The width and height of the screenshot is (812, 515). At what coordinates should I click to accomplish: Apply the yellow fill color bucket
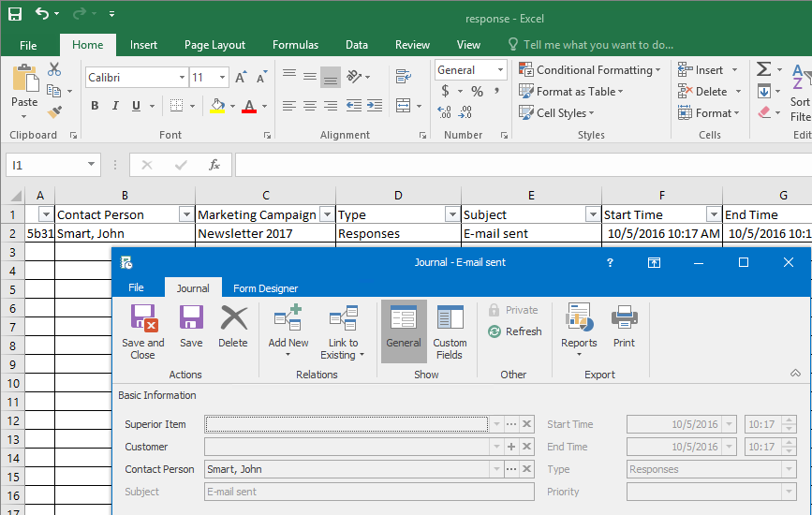point(217,106)
